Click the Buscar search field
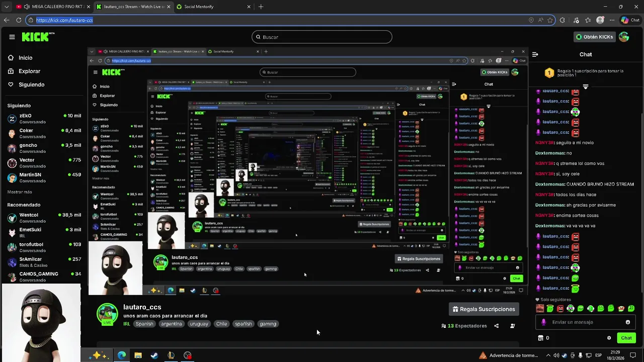The width and height of the screenshot is (644, 362). coord(322,37)
